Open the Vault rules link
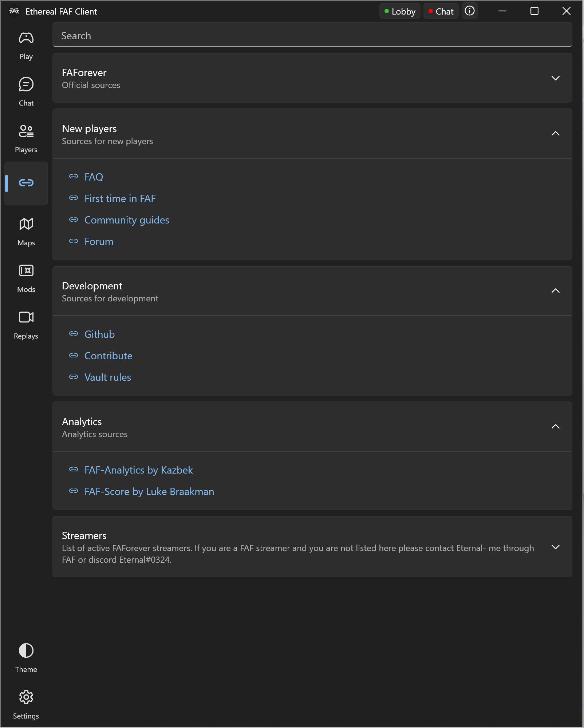This screenshot has height=728, width=584. [x=107, y=377]
